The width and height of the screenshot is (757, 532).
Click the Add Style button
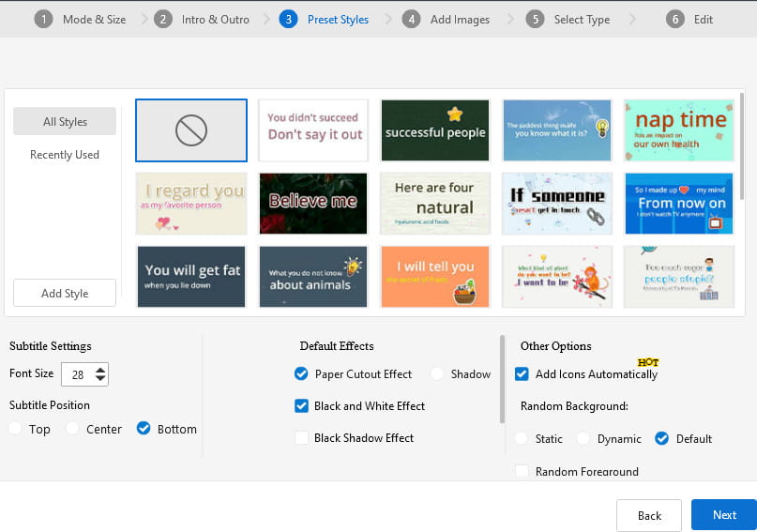(65, 294)
